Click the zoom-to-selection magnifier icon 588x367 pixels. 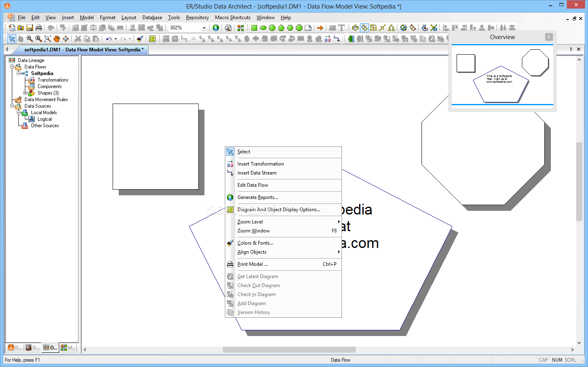pos(48,39)
